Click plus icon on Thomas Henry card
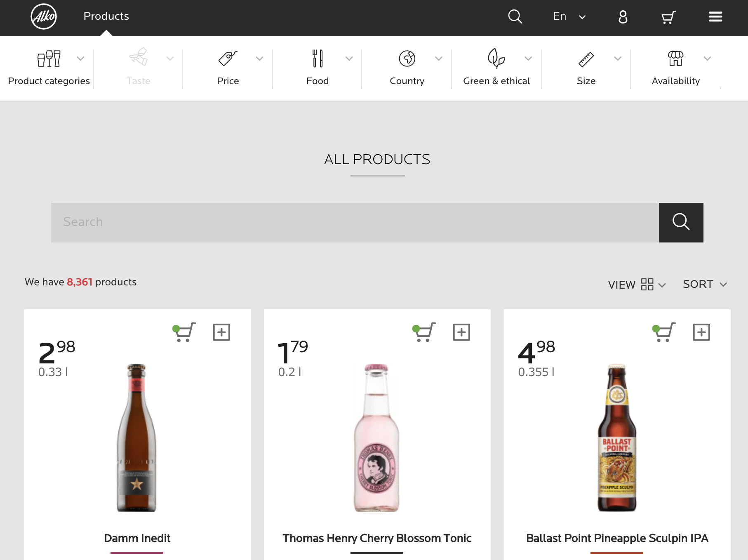Screen dimensions: 748x560 (x=461, y=332)
